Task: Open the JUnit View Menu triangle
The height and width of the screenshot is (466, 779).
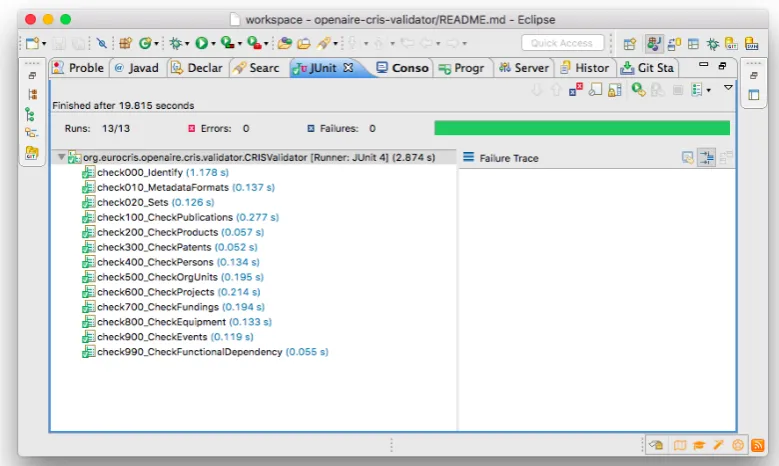Action: pyautogui.click(x=728, y=87)
